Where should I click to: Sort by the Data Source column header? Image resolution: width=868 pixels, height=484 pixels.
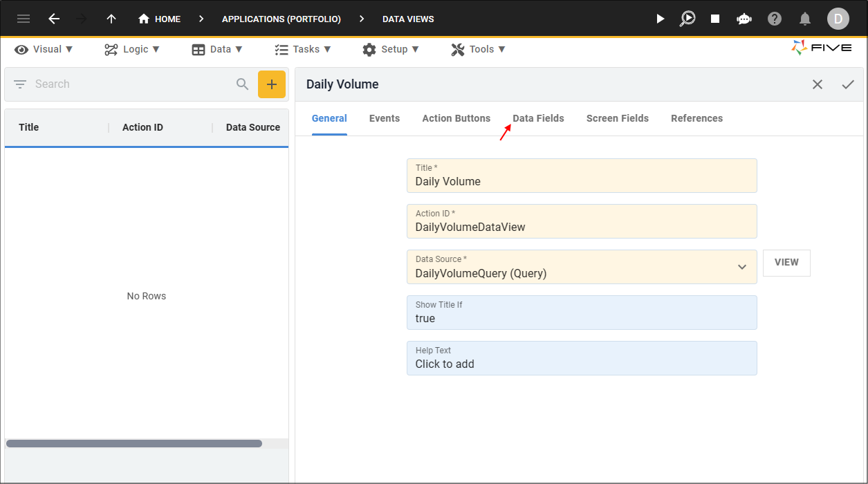pos(253,127)
